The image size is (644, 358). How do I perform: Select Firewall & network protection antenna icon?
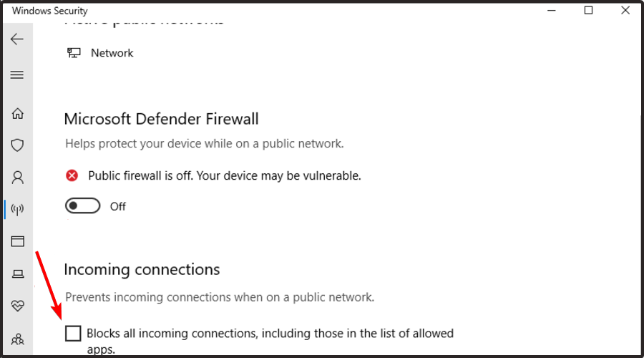[x=17, y=209]
